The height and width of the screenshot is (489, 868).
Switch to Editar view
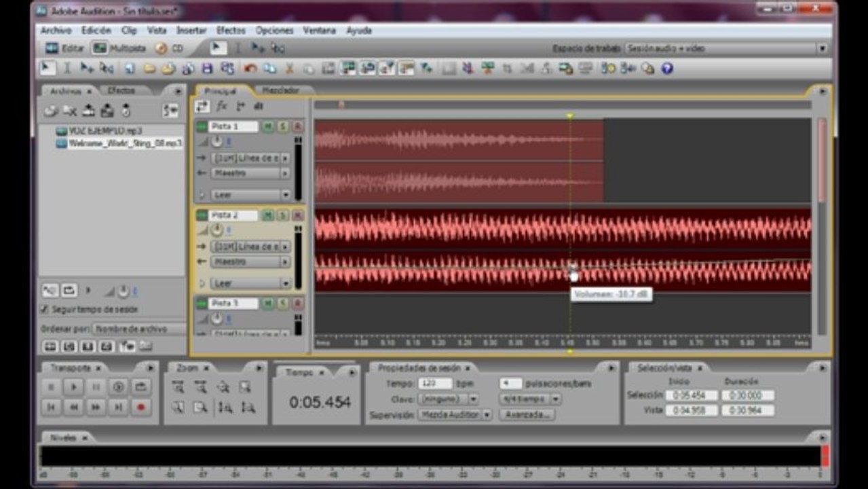coord(64,48)
